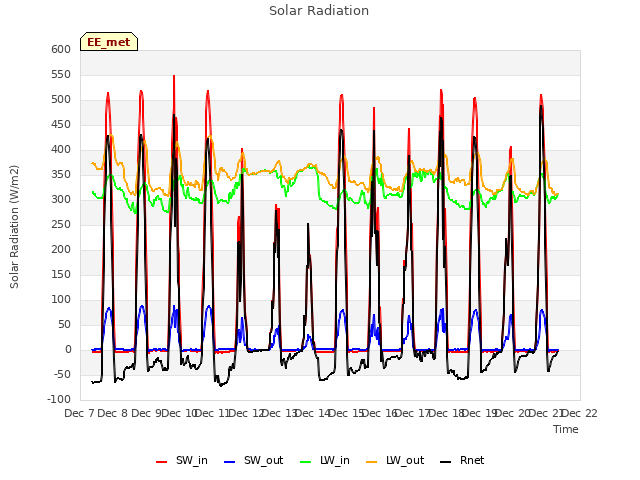This screenshot has width=640, height=480.
Task: Click the Dec 22 x-axis date label
Action: click(580, 413)
